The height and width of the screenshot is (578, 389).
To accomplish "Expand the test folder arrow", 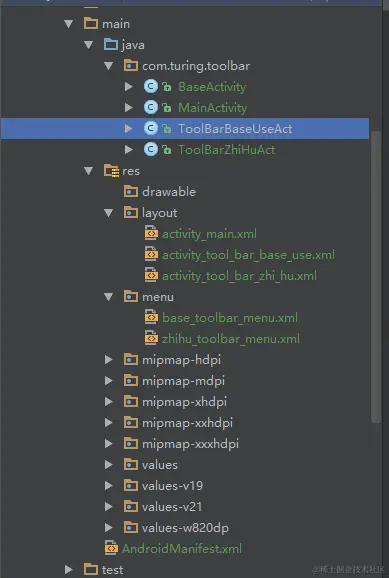I will click(69, 570).
